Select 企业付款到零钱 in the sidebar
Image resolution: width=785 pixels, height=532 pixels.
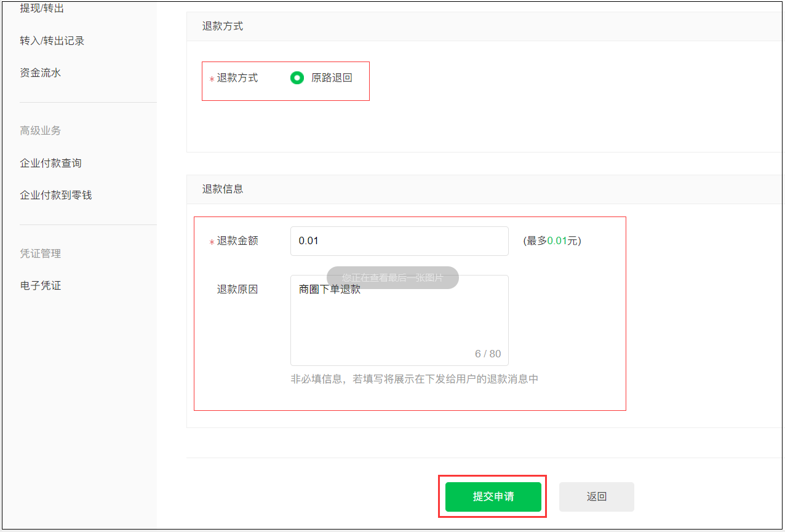[55, 195]
